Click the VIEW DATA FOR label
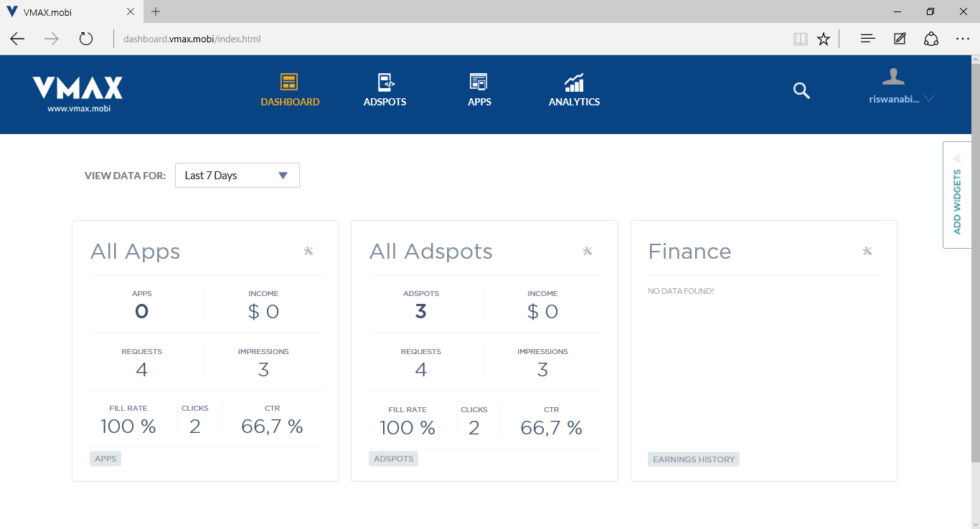The width and height of the screenshot is (980, 529). (x=126, y=176)
